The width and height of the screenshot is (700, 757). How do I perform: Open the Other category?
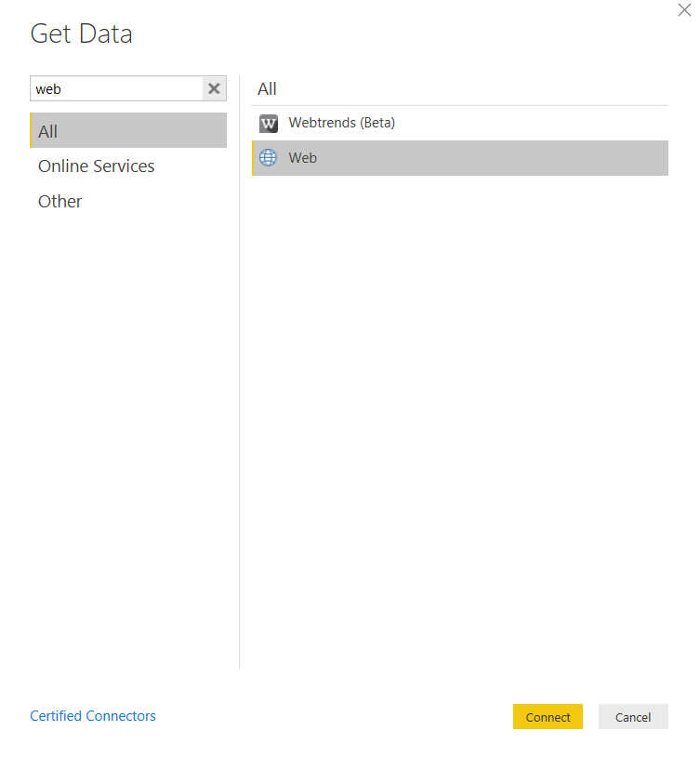point(59,201)
